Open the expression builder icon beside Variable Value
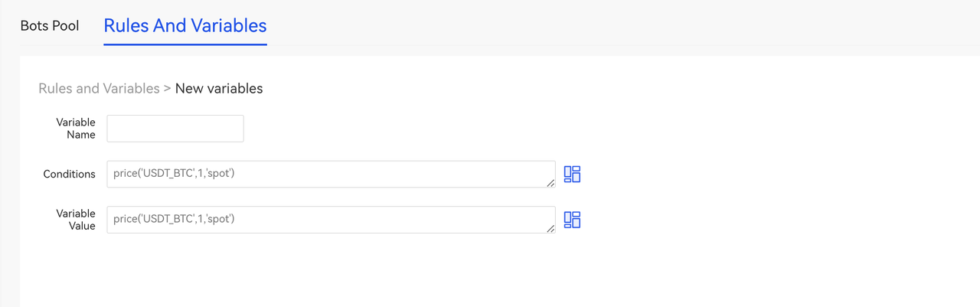Screen dimensions: 980x307 pos(572,220)
